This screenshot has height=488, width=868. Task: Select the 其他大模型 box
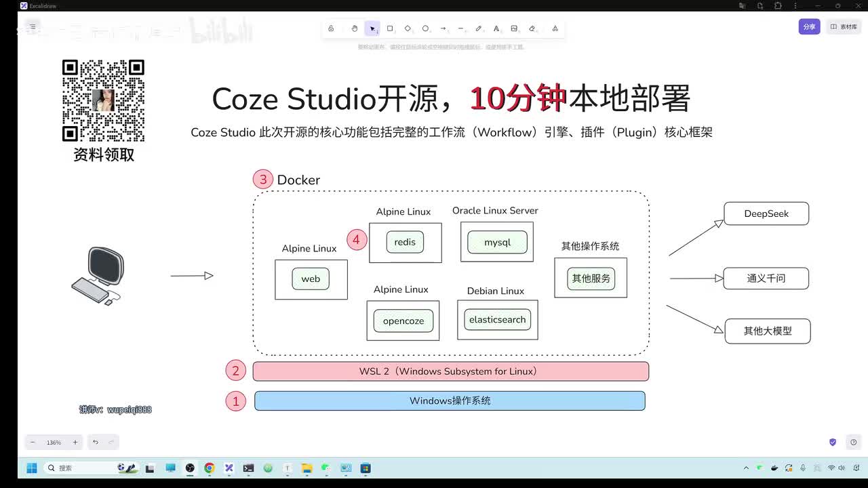768,331
